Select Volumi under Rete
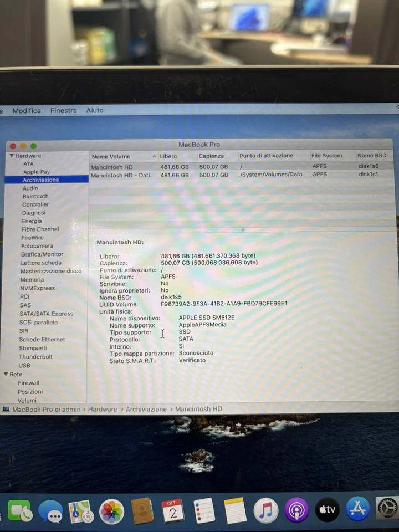Screen dimensions: 399x532 coord(27,400)
